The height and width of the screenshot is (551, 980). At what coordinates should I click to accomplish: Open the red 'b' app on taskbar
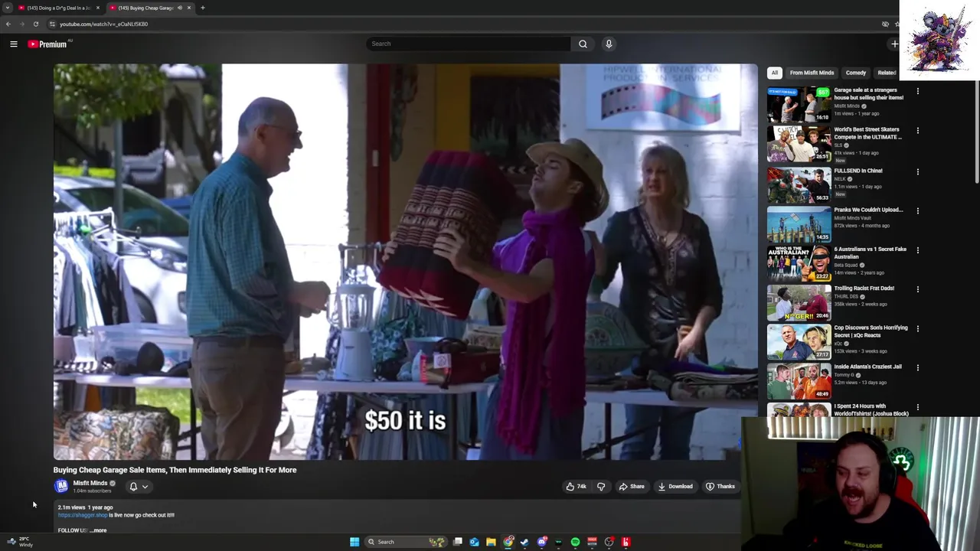626,542
